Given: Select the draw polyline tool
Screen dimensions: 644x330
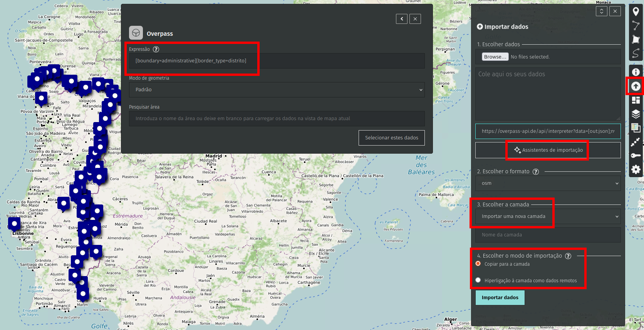Looking at the screenshot, I should click(x=636, y=26).
